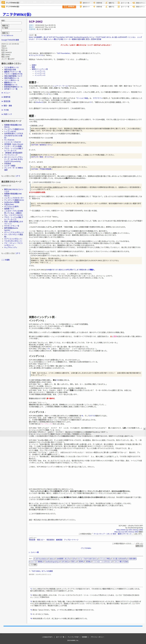Click the + タグ編集 button
Screen dimensions: 146x644
coord(33,565)
